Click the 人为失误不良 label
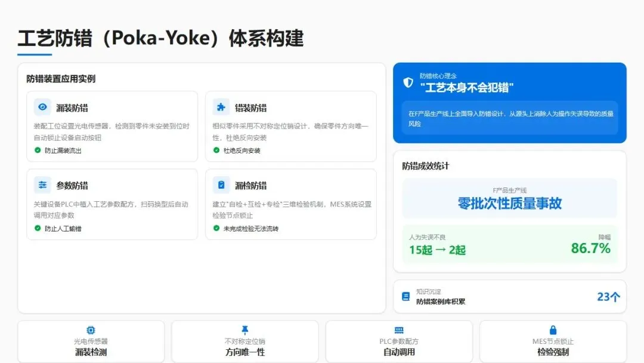The height and width of the screenshot is (363, 644). 427,237
